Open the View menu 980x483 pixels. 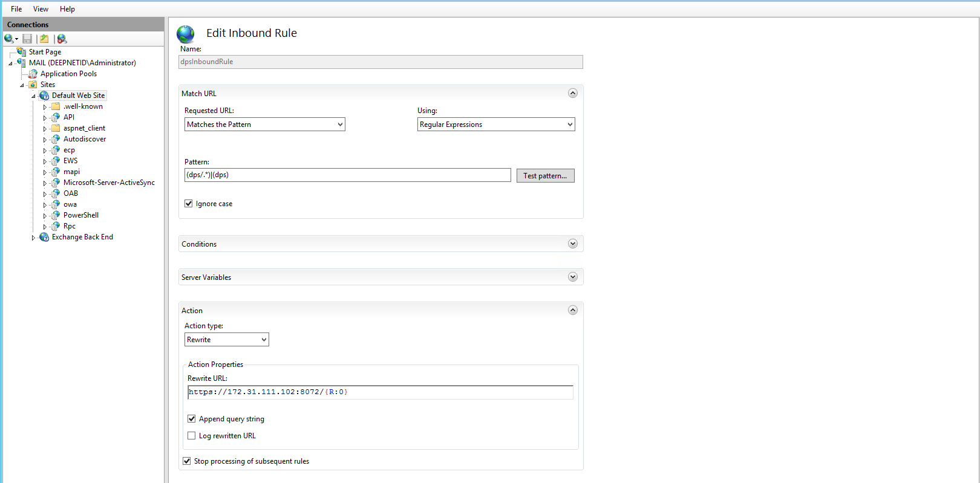41,9
